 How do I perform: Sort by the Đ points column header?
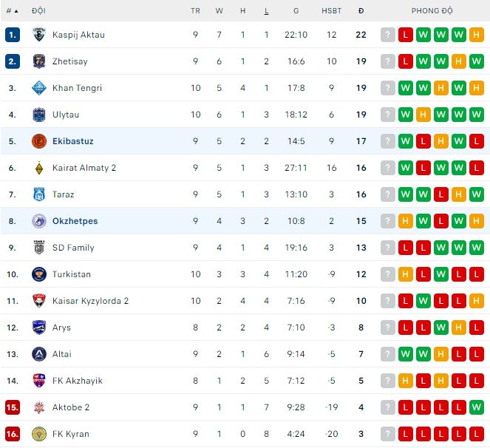[x=361, y=11]
